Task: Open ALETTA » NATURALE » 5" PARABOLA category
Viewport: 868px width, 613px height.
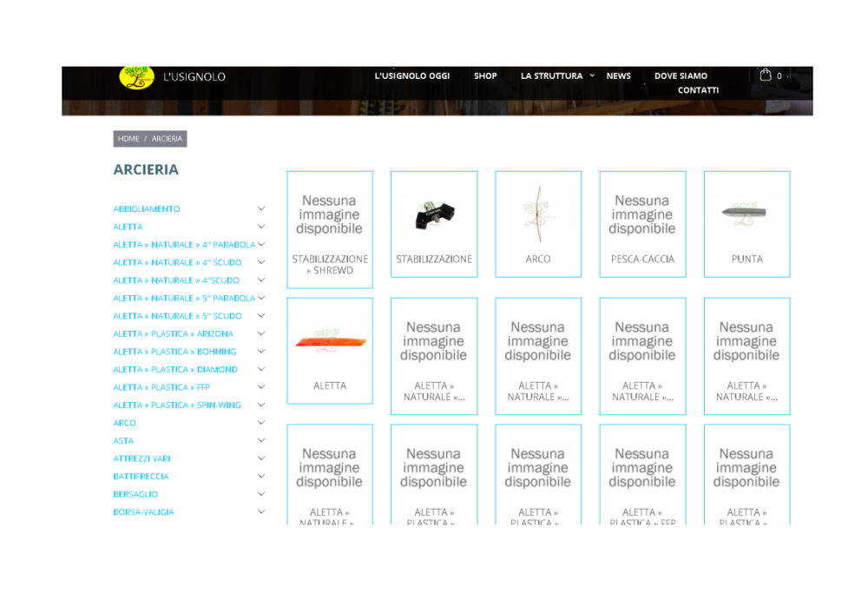Action: [184, 298]
